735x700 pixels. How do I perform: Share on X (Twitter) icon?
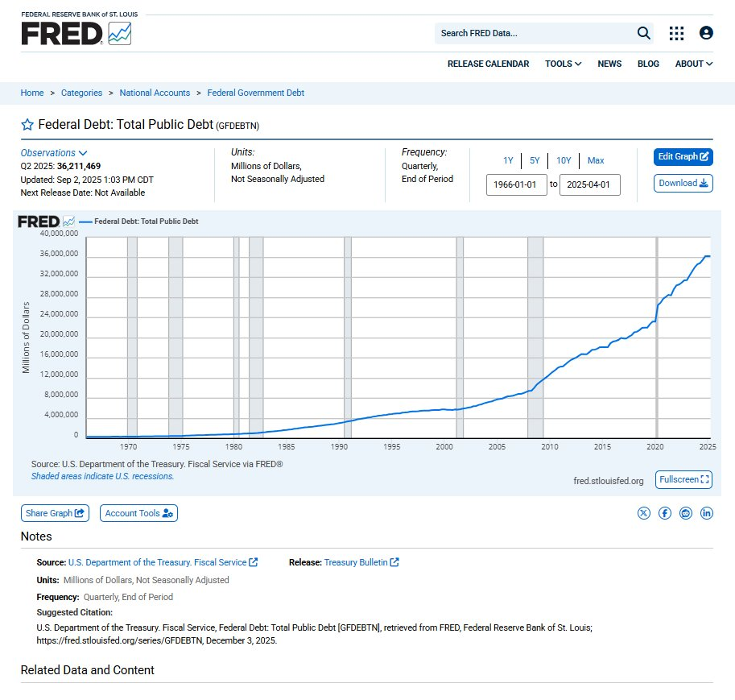[644, 513]
